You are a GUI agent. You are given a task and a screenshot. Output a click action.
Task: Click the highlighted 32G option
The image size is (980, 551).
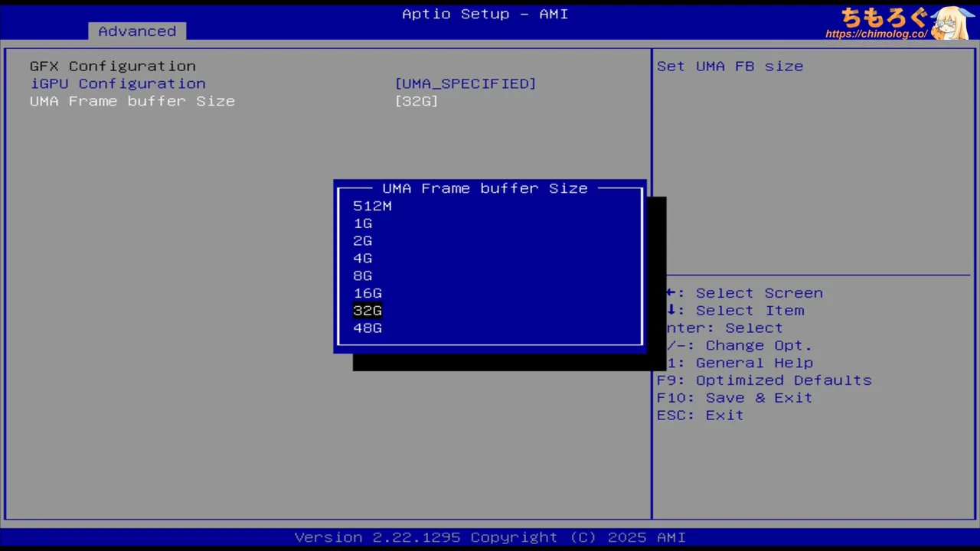[x=367, y=311]
